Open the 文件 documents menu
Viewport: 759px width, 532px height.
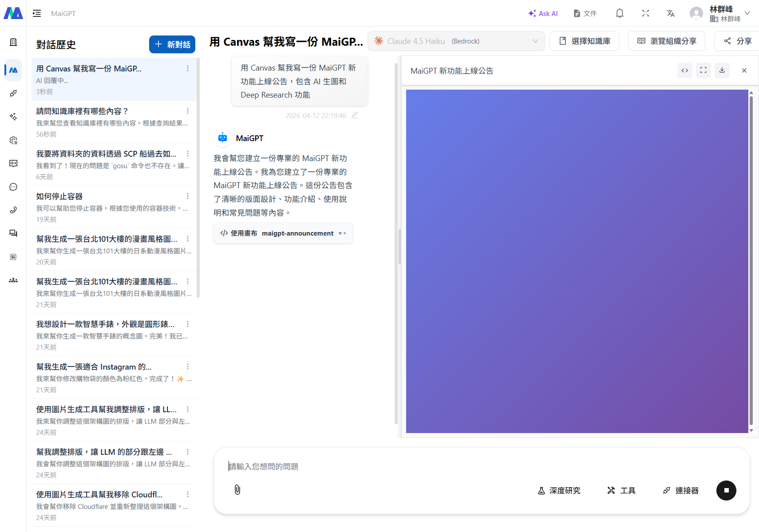pyautogui.click(x=585, y=13)
